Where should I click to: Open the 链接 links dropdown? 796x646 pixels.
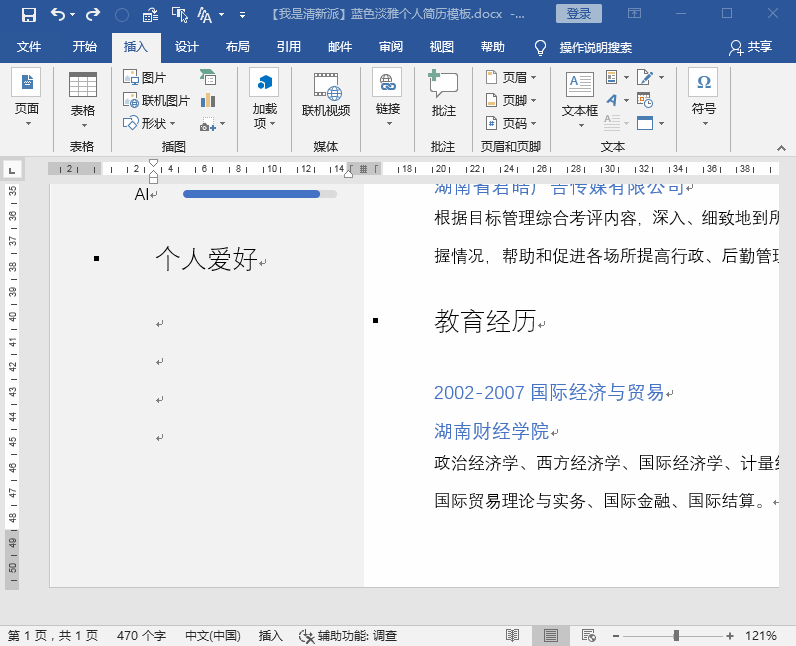point(388,98)
